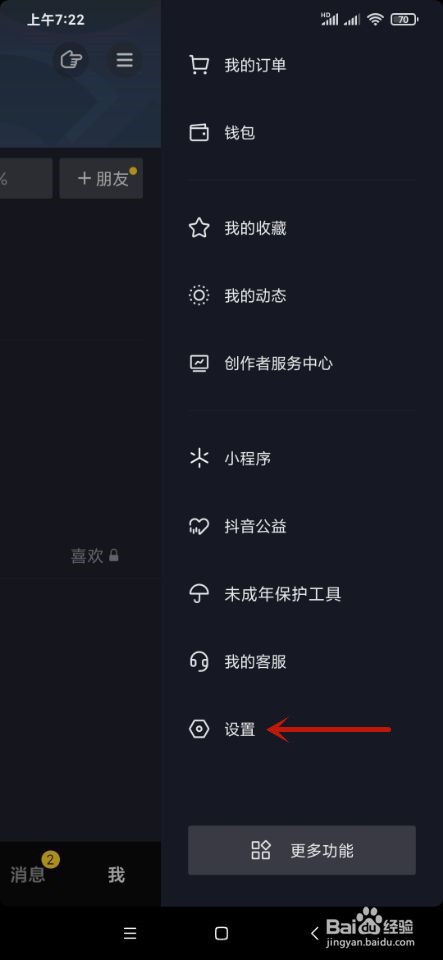This screenshot has height=960, width=443.
Task: Tap the 抖音公益 heart icon
Action: tap(199, 526)
